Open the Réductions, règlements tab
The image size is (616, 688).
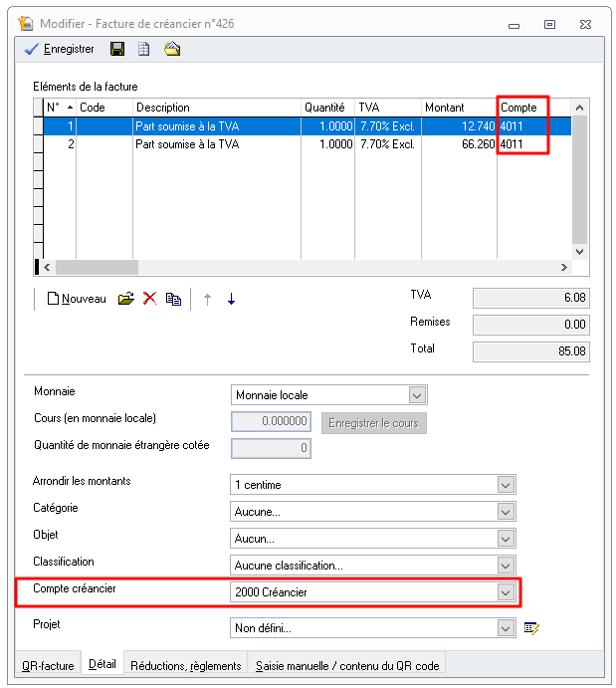pyautogui.click(x=185, y=665)
